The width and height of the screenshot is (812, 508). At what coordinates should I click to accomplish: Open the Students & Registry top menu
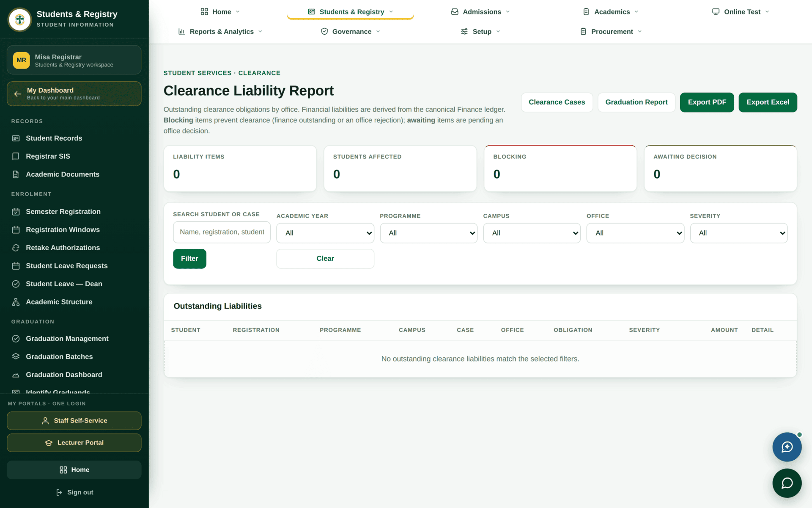(350, 12)
